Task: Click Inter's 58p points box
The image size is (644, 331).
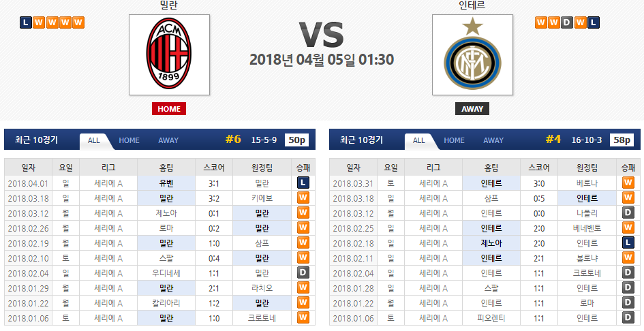Action: [622, 140]
